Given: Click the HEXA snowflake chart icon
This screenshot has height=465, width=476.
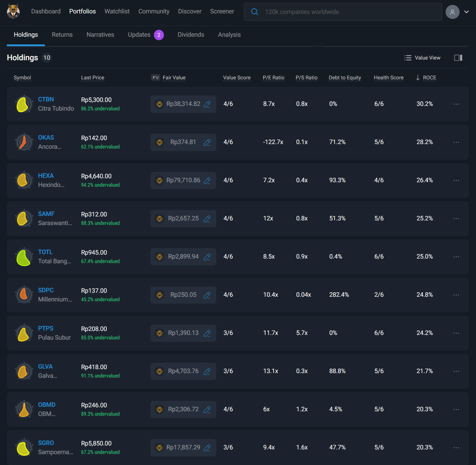Looking at the screenshot, I should click(x=24, y=180).
